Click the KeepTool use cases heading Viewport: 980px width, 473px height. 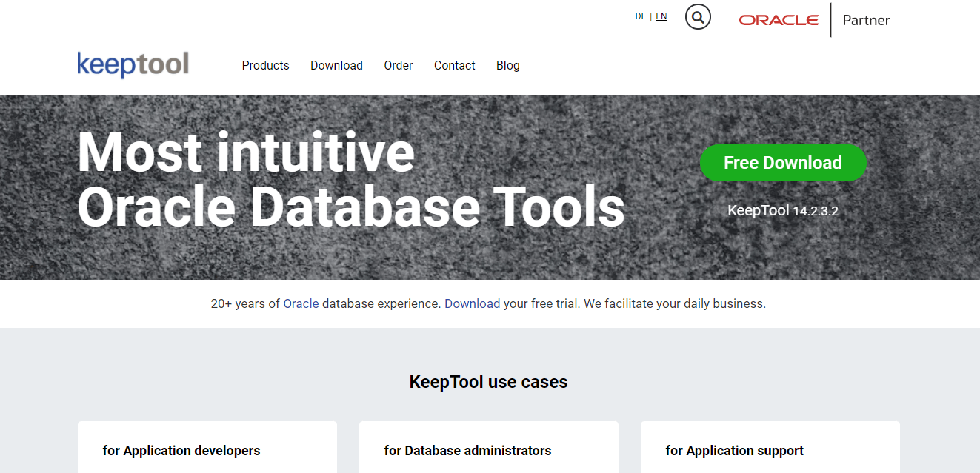(489, 382)
